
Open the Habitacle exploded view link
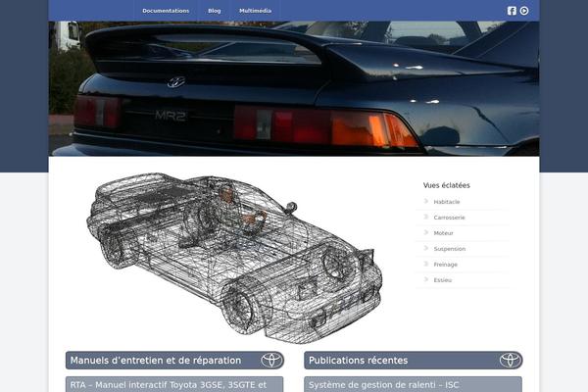(447, 202)
